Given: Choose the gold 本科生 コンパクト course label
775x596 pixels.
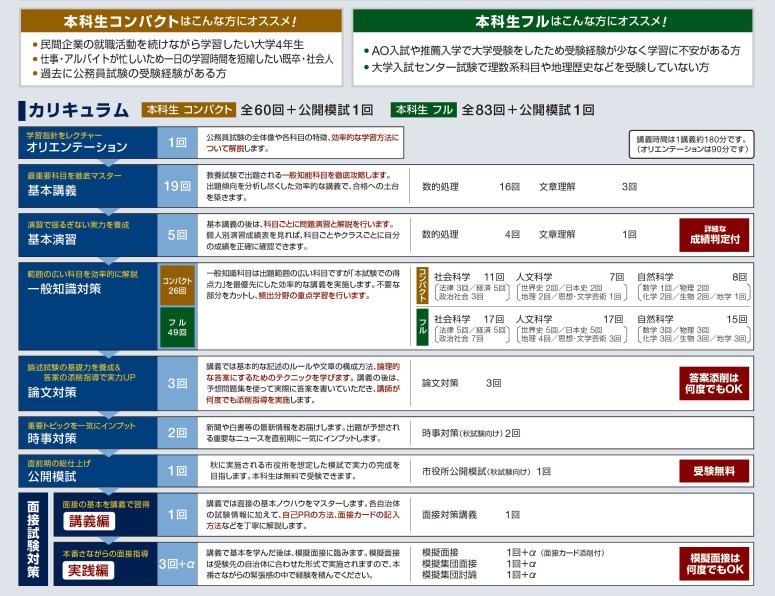Looking at the screenshot, I should pyautogui.click(x=188, y=111).
